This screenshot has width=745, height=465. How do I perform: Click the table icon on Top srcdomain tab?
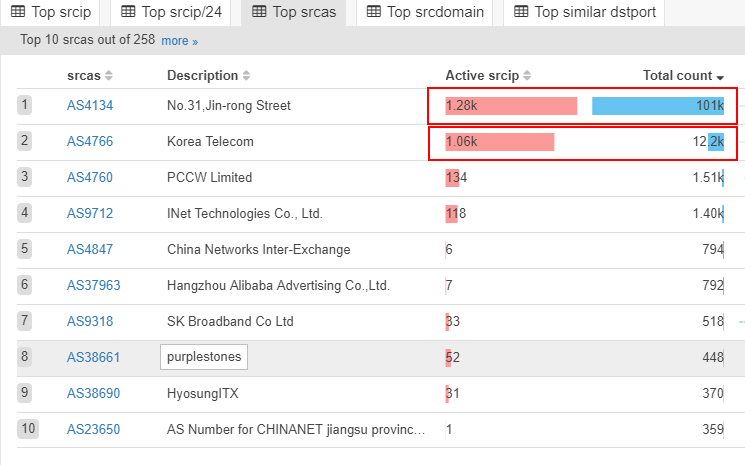point(373,12)
